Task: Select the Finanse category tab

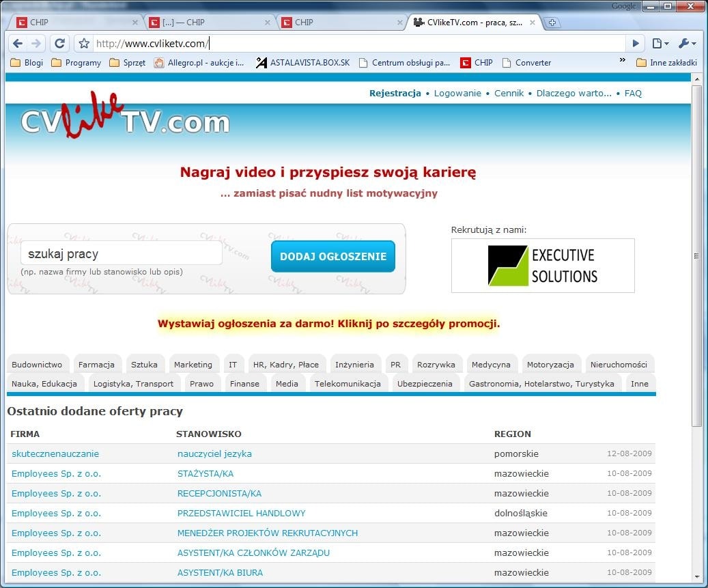Action: (x=244, y=383)
